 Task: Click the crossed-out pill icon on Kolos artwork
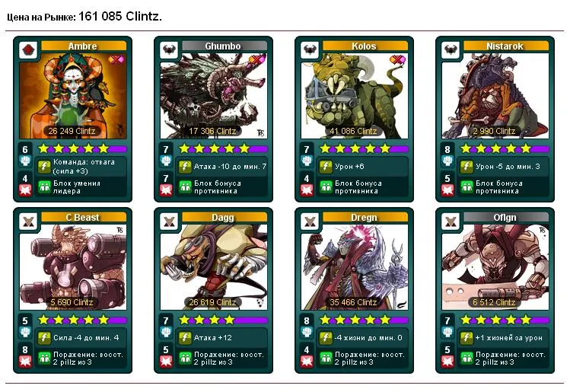(398, 59)
